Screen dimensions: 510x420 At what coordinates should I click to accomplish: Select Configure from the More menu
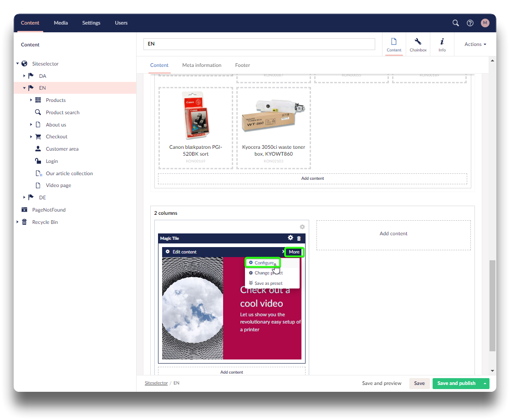tap(263, 263)
